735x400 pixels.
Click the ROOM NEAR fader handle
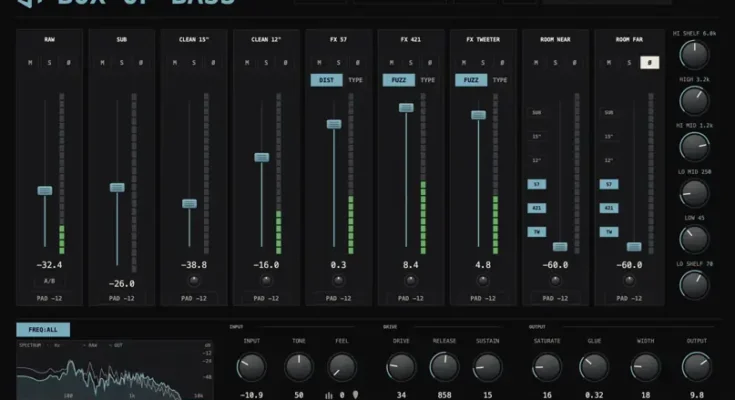pyautogui.click(x=560, y=247)
